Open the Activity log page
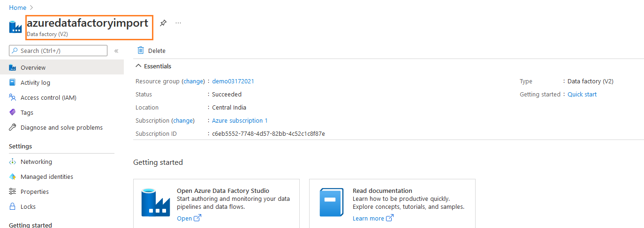Viewport: 644px width, 228px height. [x=35, y=82]
